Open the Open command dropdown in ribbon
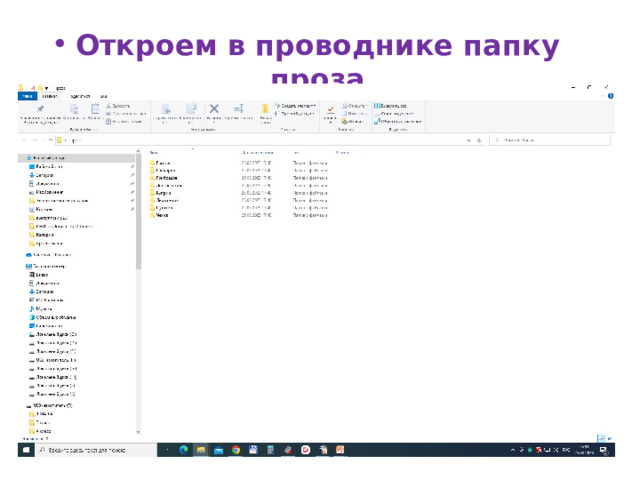This screenshot has height=480, width=640. (x=355, y=106)
